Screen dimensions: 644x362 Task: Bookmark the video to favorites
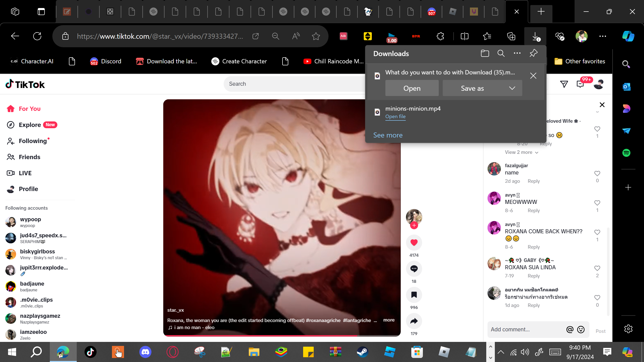[x=414, y=295]
